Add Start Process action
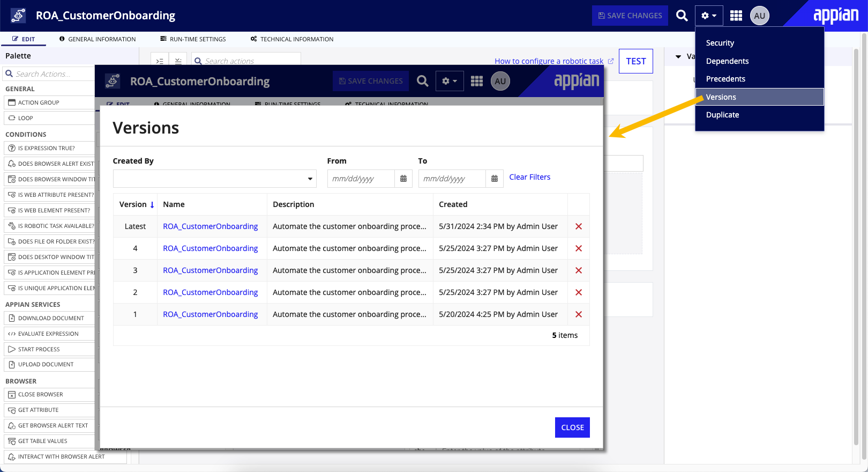 click(49, 349)
